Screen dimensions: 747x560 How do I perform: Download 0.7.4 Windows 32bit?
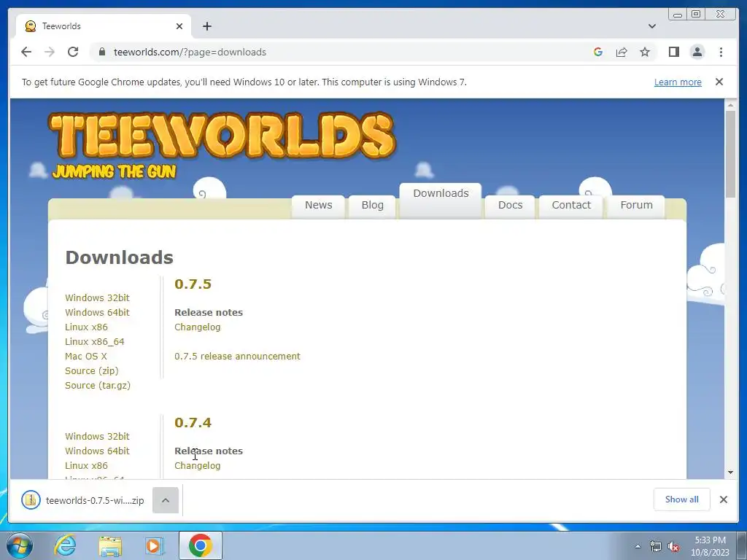point(97,436)
